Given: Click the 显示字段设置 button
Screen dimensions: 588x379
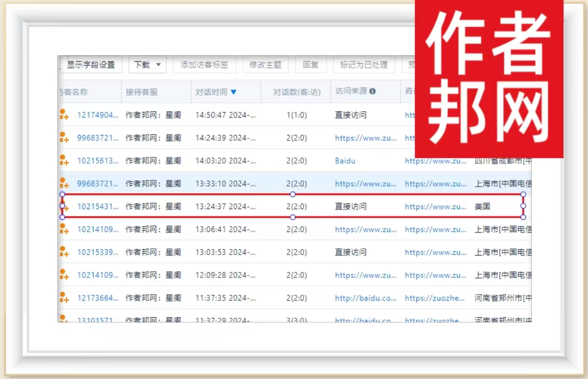Looking at the screenshot, I should pos(90,65).
